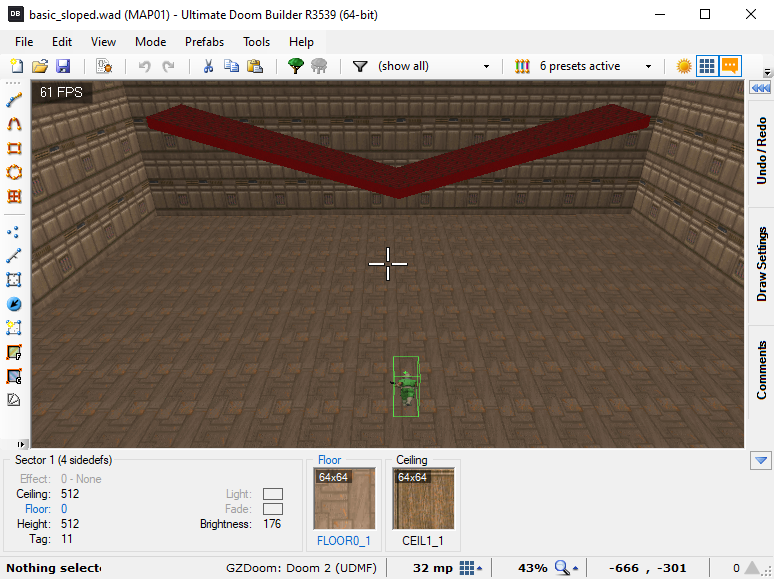This screenshot has width=774, height=579.
Task: Click the CEIL1_1 ceiling texture thumbnail
Action: pos(424,499)
